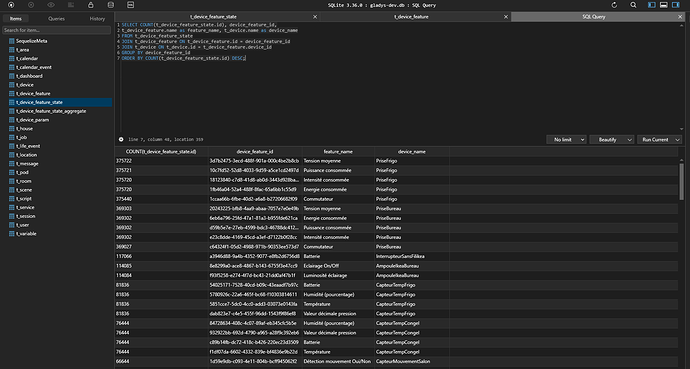This screenshot has width=690, height=369.
Task: Switch to the t_device_feature tab
Action: pyautogui.click(x=411, y=17)
